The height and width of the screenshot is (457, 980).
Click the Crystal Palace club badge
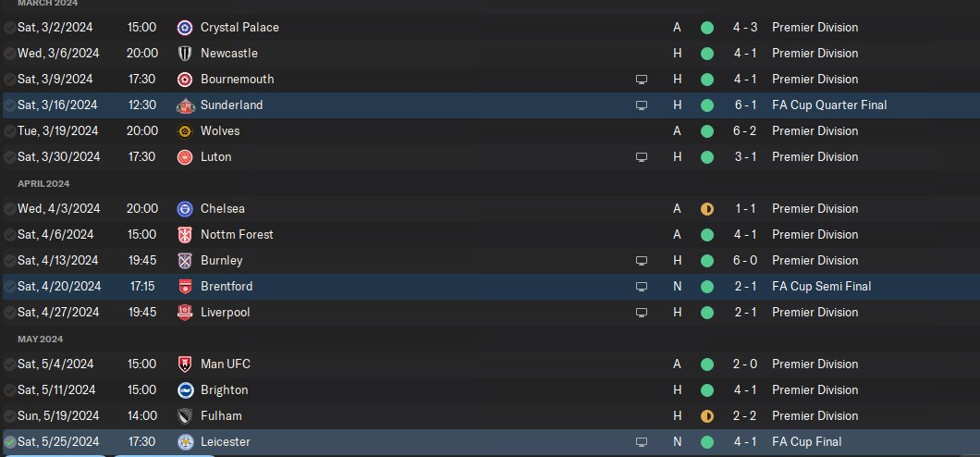click(184, 28)
